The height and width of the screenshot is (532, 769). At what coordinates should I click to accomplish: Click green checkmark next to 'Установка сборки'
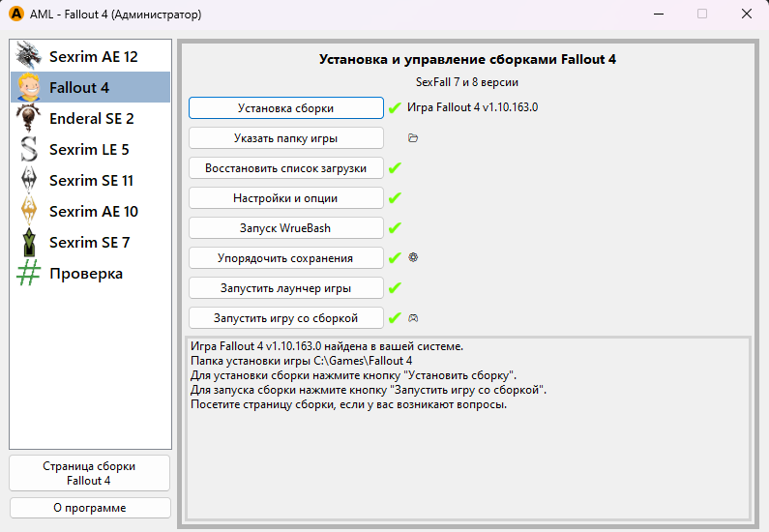395,108
